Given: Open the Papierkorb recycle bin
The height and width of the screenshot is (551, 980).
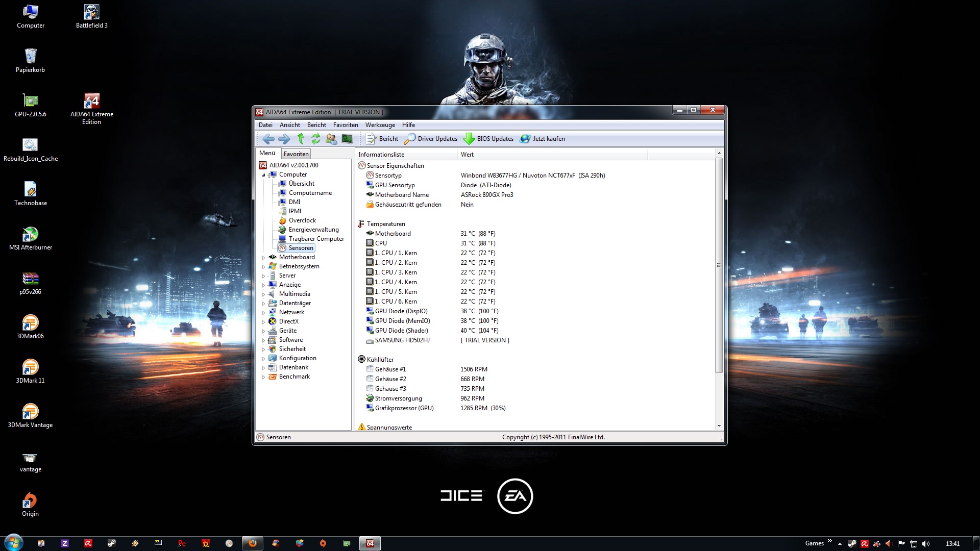Looking at the screenshot, I should coord(30,61).
